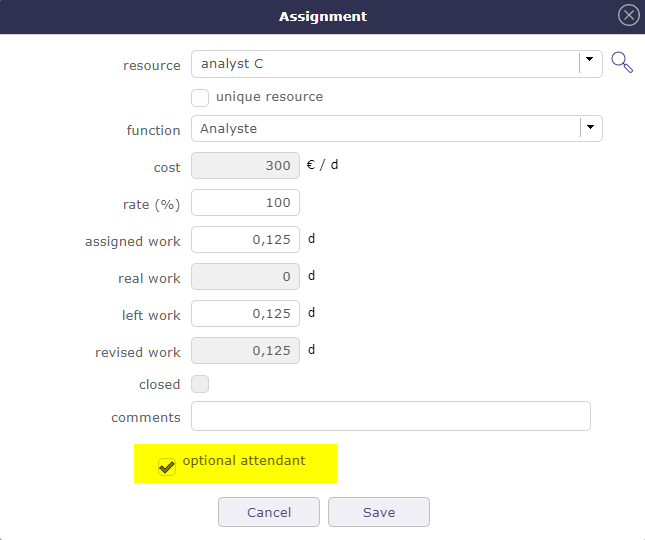Tick the closed checkbox
Image resolution: width=645 pixels, height=540 pixels.
[x=200, y=384]
